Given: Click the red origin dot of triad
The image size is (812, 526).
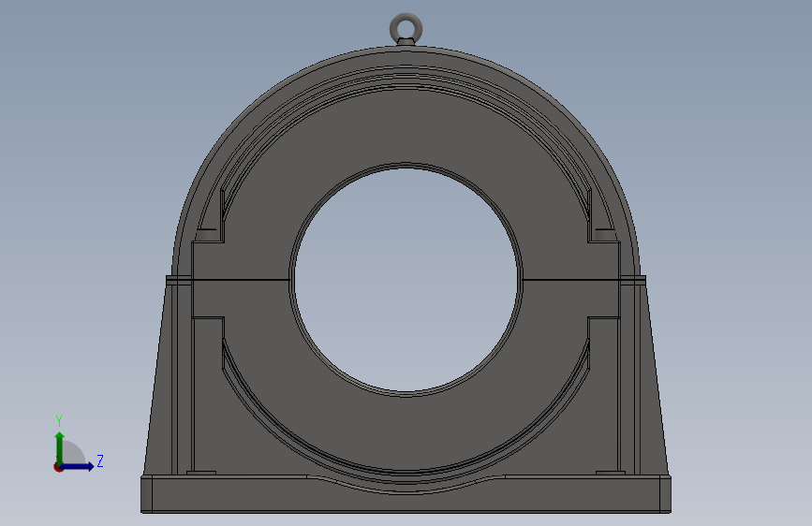Looking at the screenshot, I should pyautogui.click(x=58, y=467).
